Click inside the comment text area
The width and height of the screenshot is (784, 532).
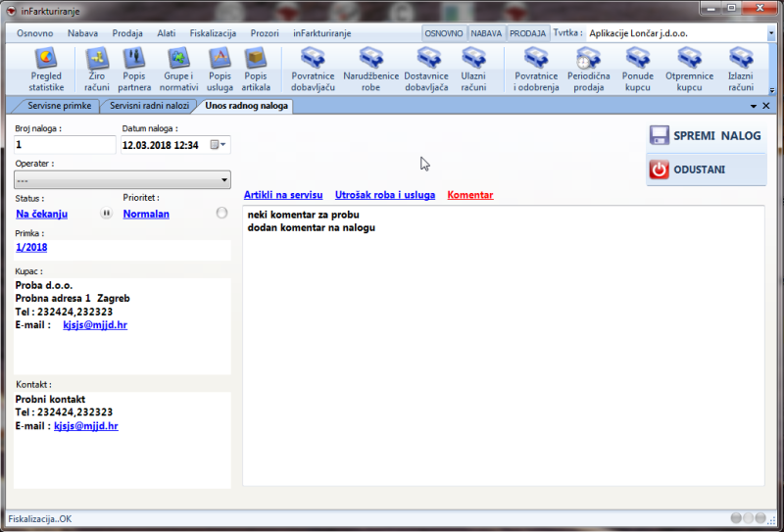[503, 345]
